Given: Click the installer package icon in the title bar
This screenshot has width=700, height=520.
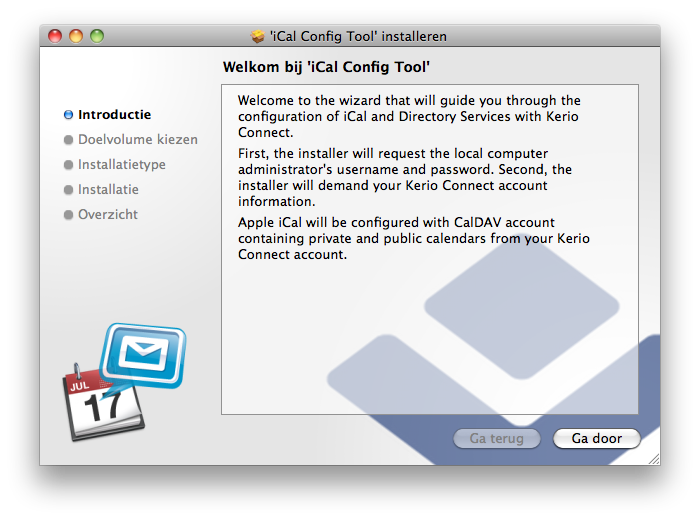Looking at the screenshot, I should point(258,36).
